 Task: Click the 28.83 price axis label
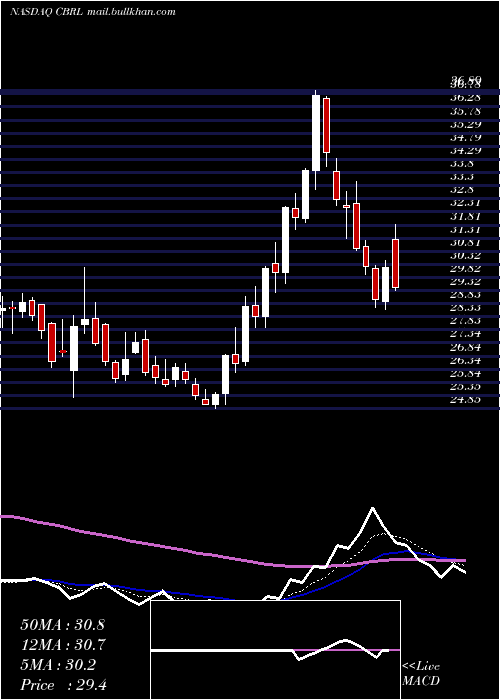466,295
